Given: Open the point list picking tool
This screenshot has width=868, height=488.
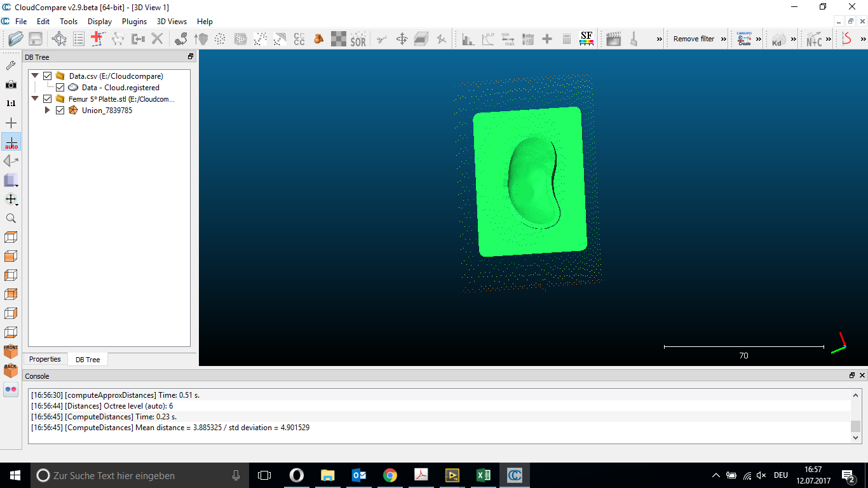Looking at the screenshot, I should coord(79,39).
